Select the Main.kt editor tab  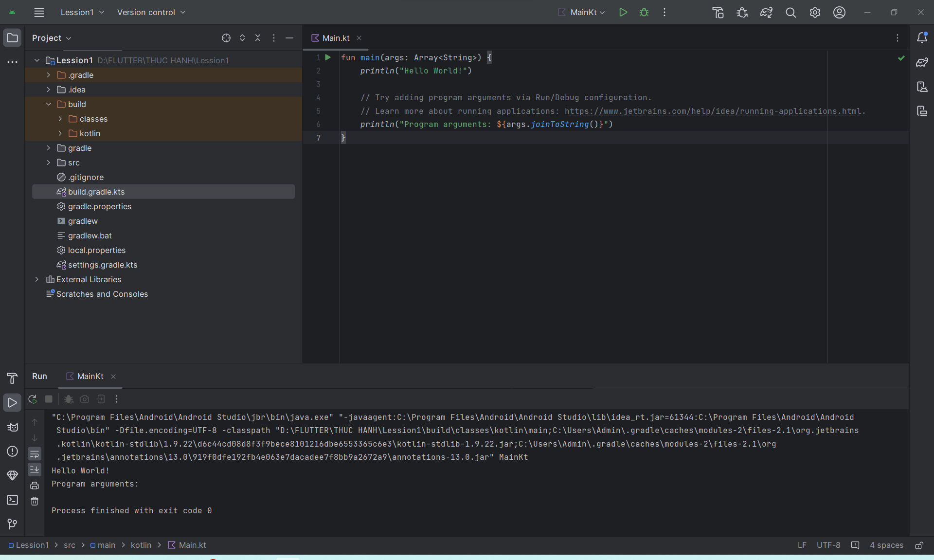pyautogui.click(x=335, y=38)
